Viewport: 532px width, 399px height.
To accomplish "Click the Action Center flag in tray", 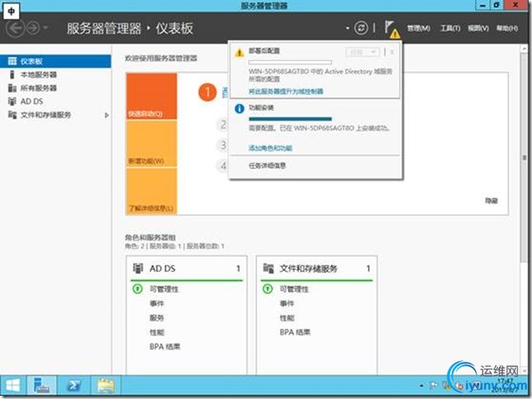I will point(434,385).
